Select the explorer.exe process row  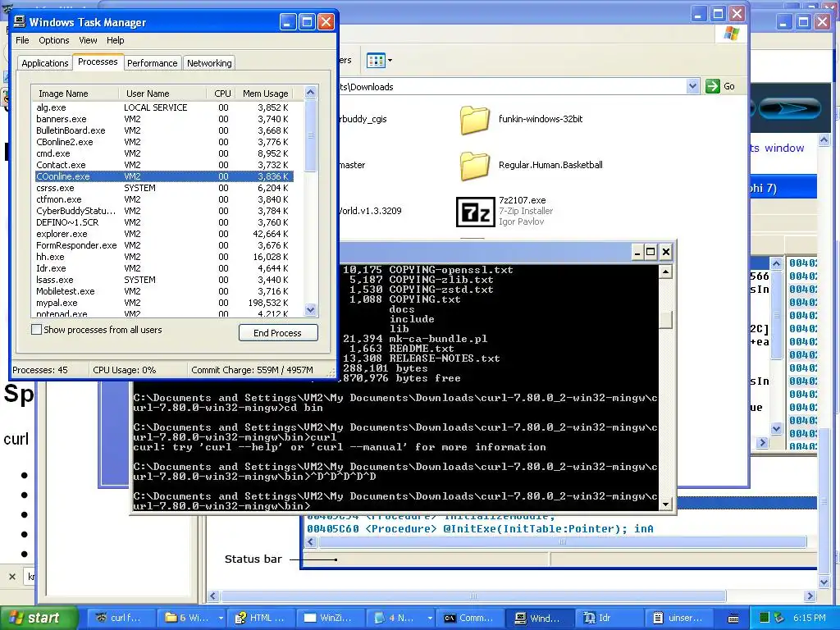pyautogui.click(x=164, y=234)
